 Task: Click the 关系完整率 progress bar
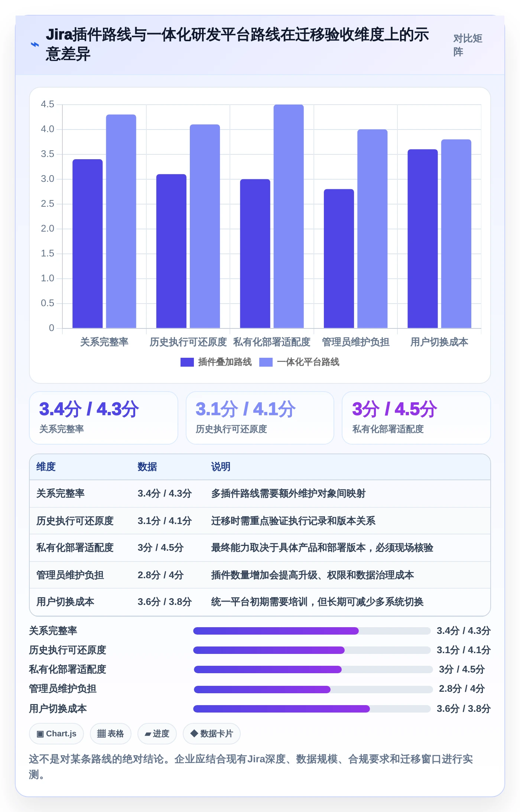312,631
